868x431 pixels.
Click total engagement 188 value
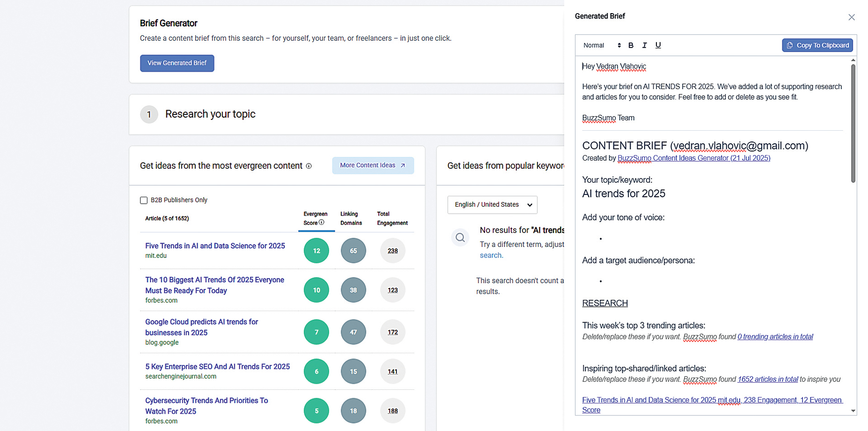393,411
